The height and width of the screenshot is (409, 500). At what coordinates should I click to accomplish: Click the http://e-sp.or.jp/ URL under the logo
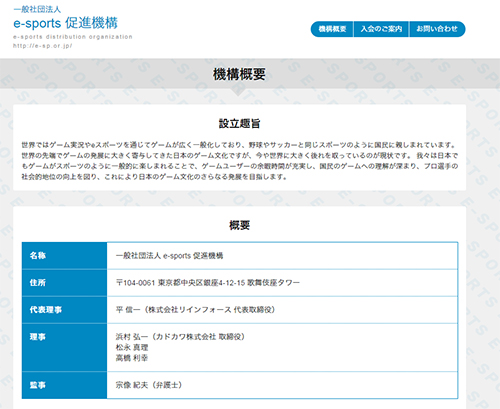coord(43,46)
